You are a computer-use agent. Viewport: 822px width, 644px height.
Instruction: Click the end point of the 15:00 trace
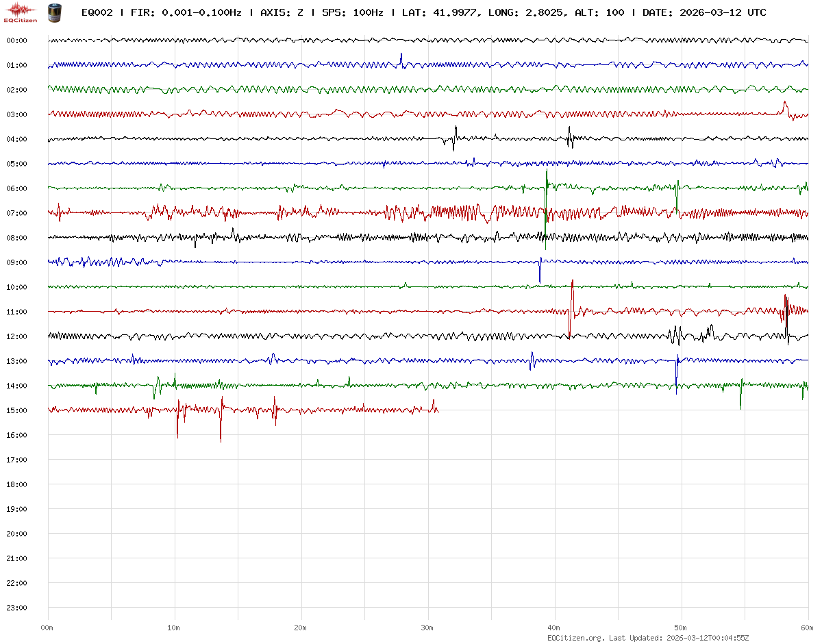[x=438, y=410]
